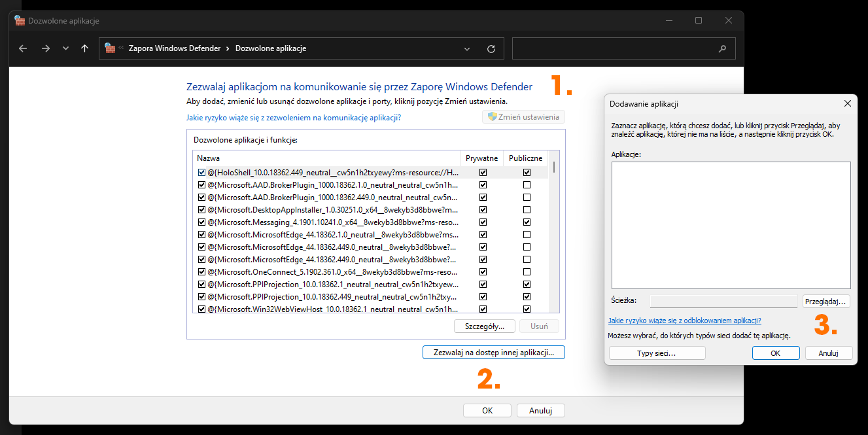Viewport: 868px width, 435px height.
Task: Open link about risks of unblocking an app
Action: point(684,321)
